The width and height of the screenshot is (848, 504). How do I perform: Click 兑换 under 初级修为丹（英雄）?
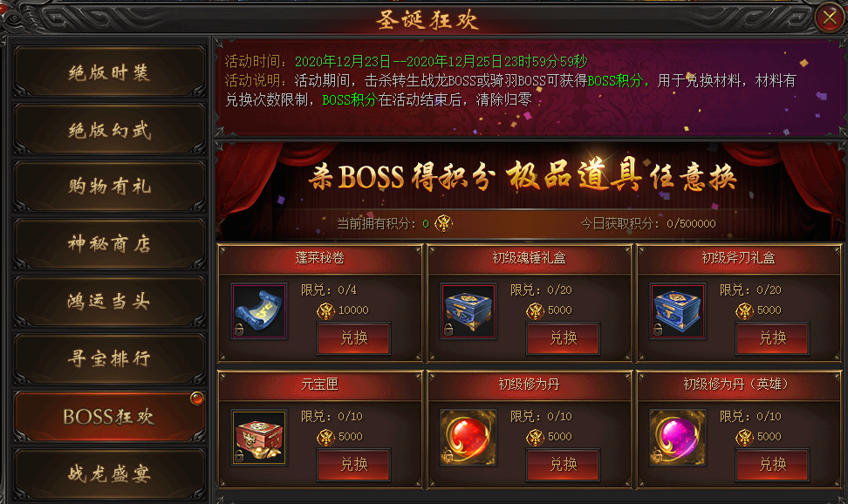pos(772,464)
